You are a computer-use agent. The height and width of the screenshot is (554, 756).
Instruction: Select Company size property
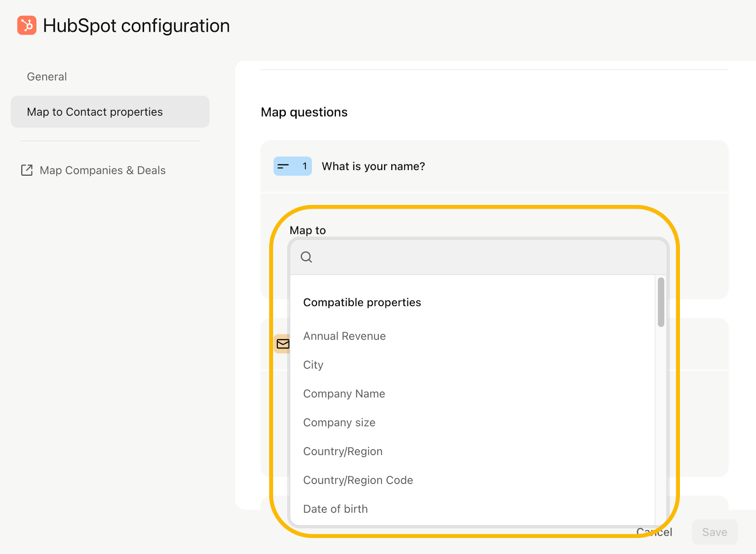pyautogui.click(x=339, y=423)
